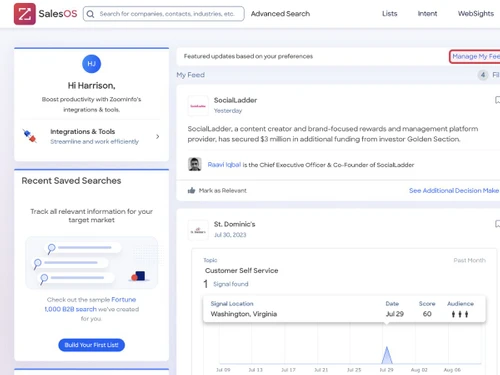Click Raavi Iqbal's profile photo
The image size is (500, 375).
click(195, 164)
